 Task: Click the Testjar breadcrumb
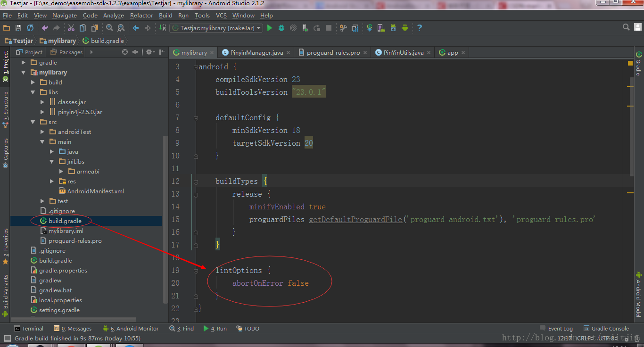click(x=20, y=41)
